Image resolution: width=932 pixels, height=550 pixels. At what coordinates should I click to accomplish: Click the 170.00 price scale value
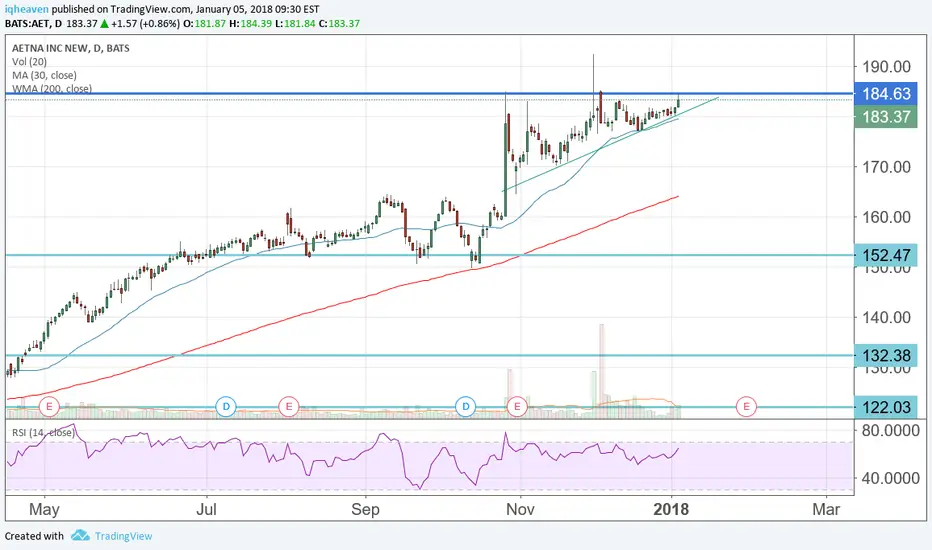887,167
